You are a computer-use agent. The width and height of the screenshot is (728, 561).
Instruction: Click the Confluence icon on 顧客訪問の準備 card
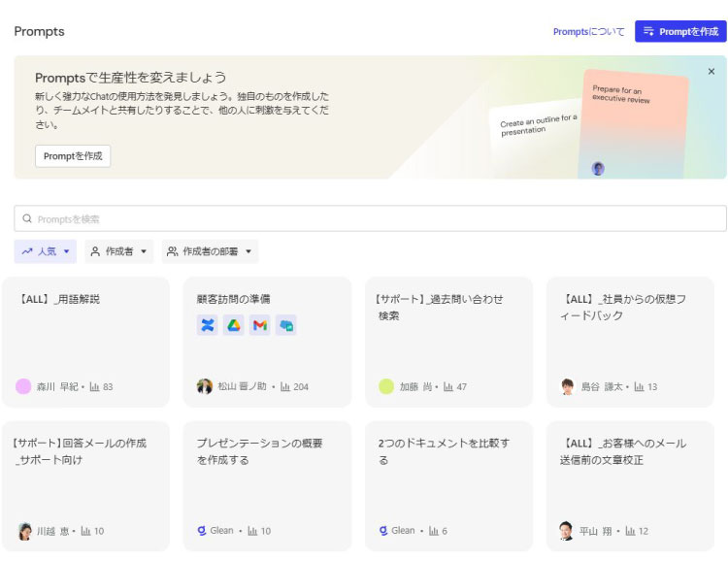207,325
